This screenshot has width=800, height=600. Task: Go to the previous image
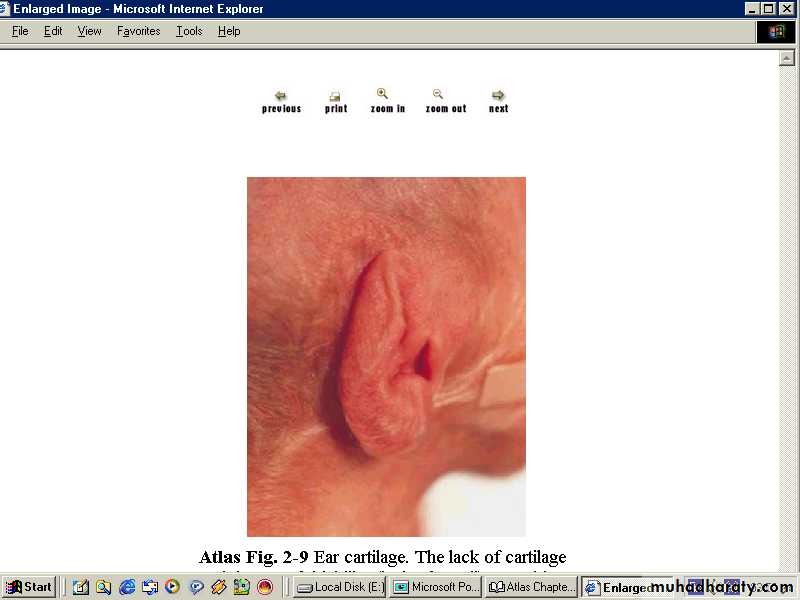(281, 101)
